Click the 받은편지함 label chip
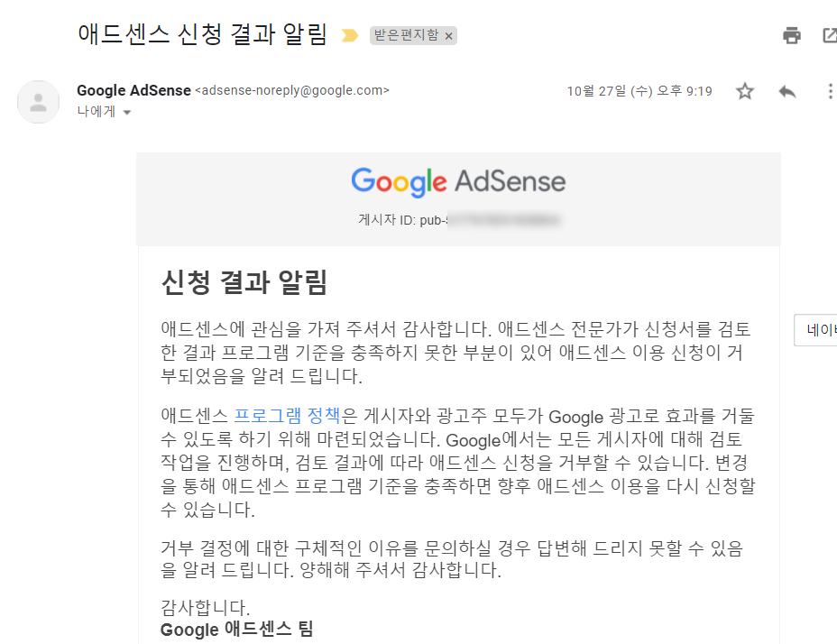The image size is (837, 644). click(x=406, y=35)
